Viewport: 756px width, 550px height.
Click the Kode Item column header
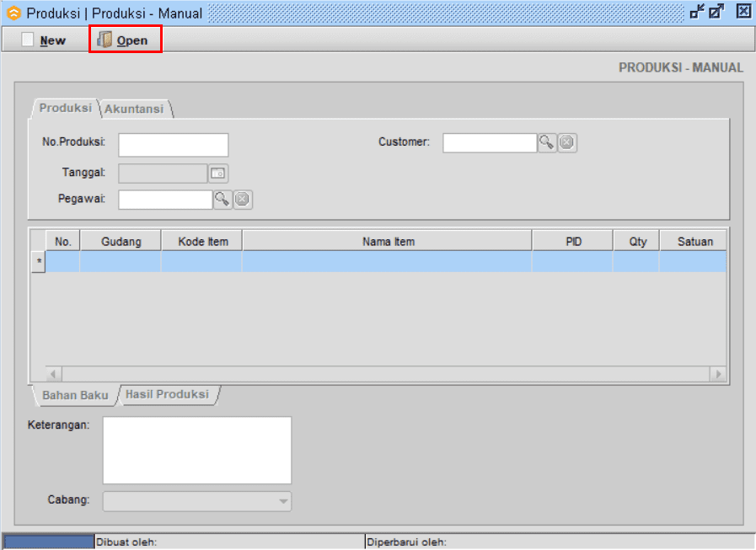[x=202, y=241]
